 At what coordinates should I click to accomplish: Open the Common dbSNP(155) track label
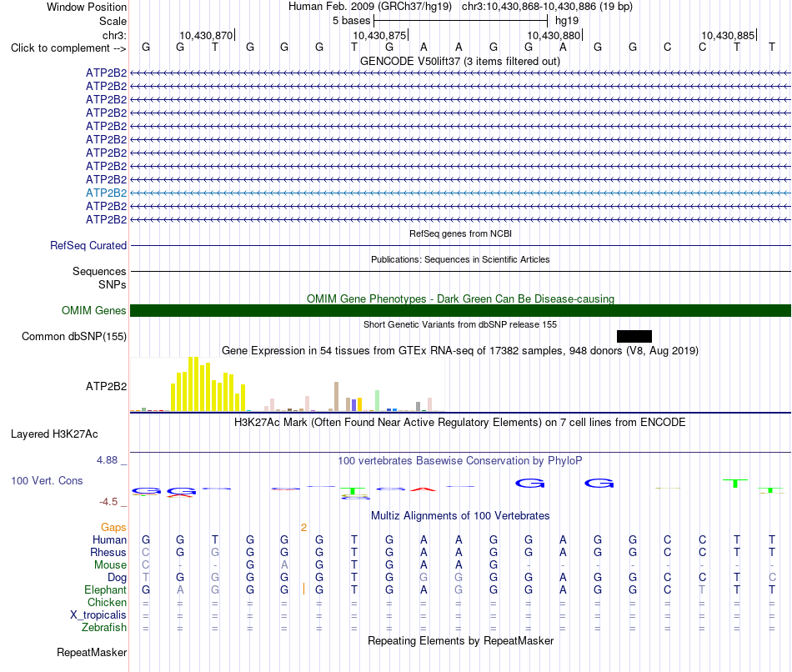pos(74,337)
